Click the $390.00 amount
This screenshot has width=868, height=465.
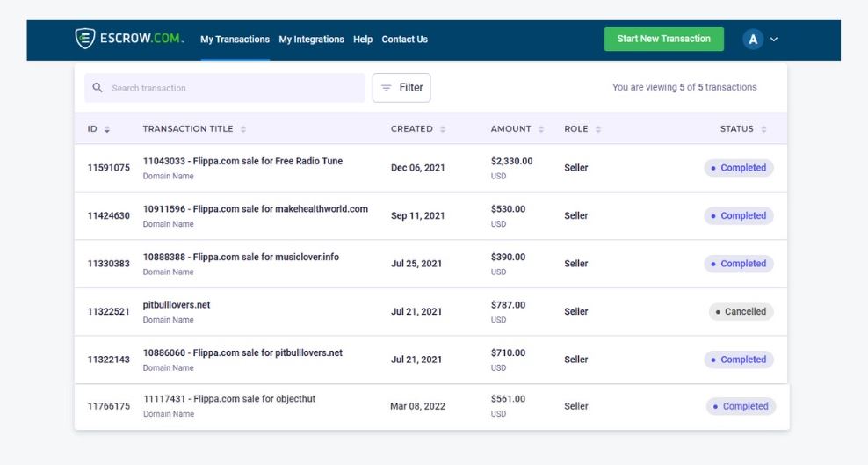508,257
